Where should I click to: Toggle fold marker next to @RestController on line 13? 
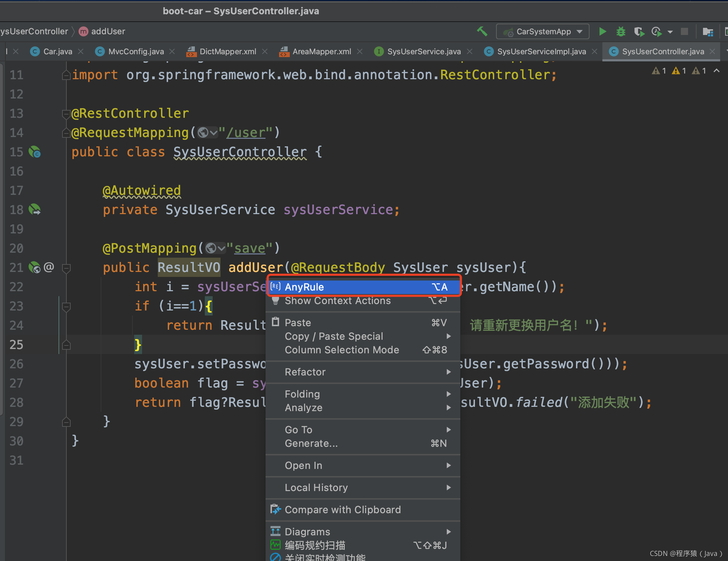(66, 114)
